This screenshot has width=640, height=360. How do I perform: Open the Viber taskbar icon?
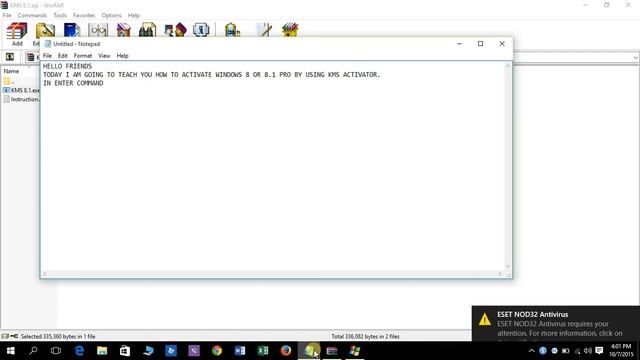coord(194,351)
